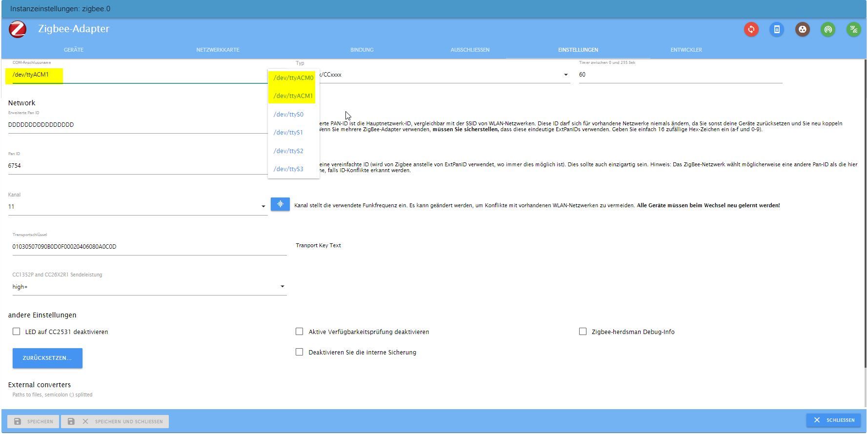This screenshot has height=434, width=868.
Task: Click the Erweiterte Pan ID field
Action: 138,125
